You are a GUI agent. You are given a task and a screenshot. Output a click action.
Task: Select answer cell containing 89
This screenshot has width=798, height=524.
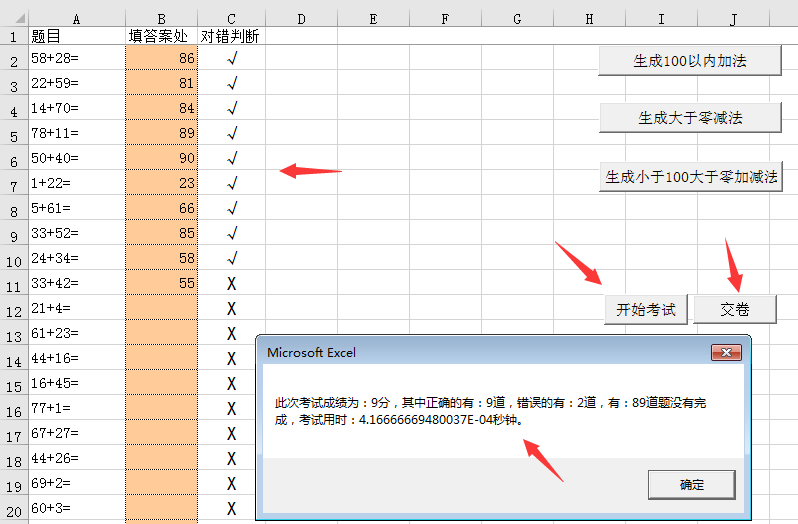pos(161,133)
